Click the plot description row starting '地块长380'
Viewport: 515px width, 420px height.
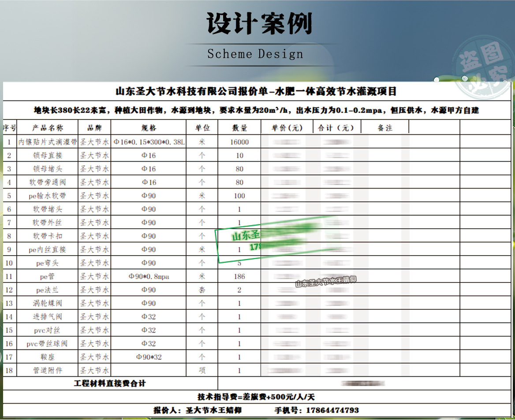tap(257, 110)
